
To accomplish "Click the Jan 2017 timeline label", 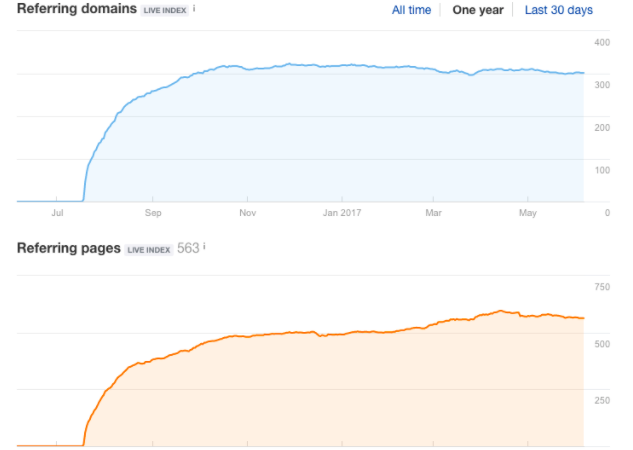I will (x=342, y=212).
